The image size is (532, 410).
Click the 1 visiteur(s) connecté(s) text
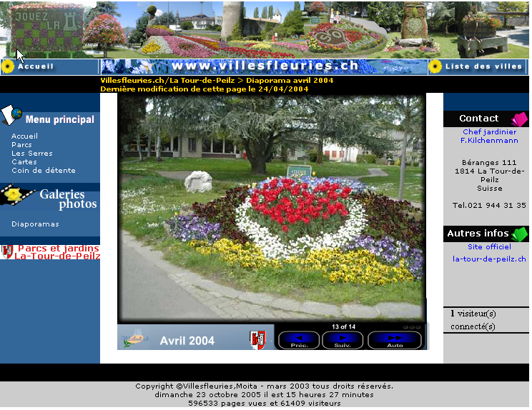coord(473,320)
